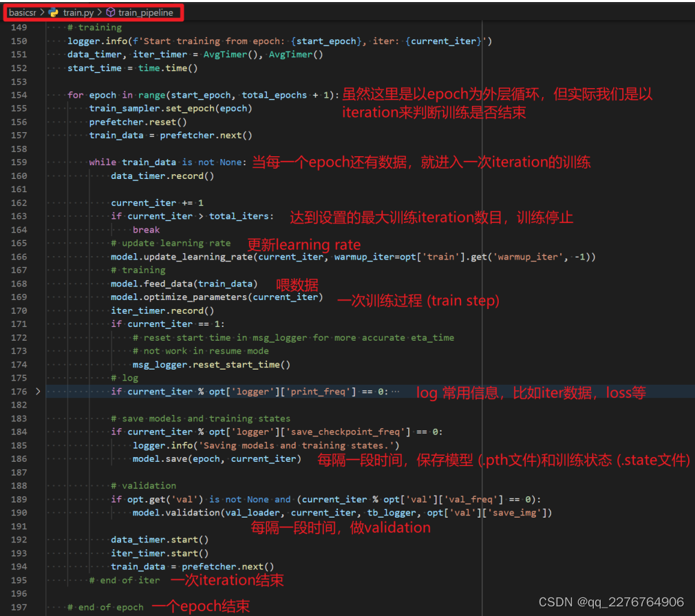Image resolution: width=695 pixels, height=616 pixels.
Task: Click 'iter_timer.start()' on line 193
Action: pyautogui.click(x=160, y=553)
